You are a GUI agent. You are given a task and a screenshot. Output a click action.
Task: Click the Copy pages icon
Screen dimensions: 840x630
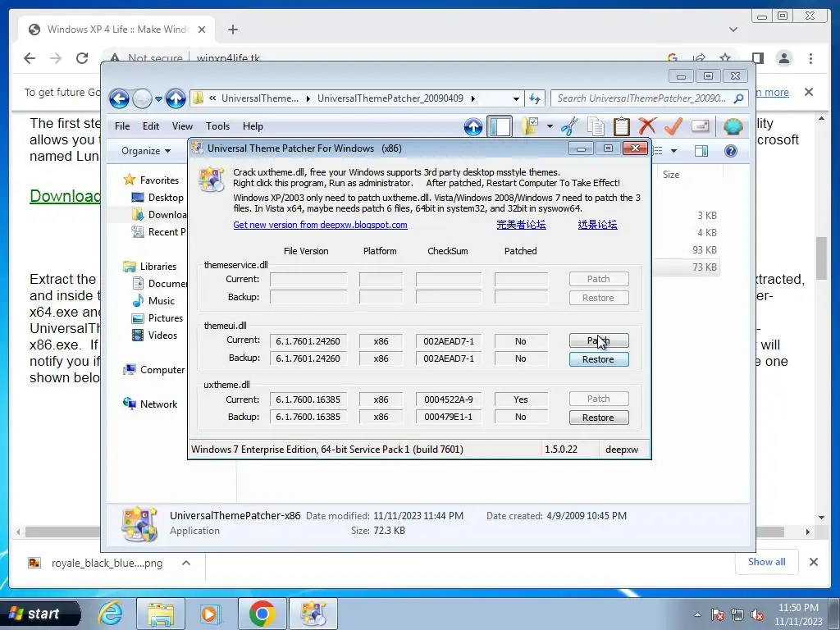point(596,126)
